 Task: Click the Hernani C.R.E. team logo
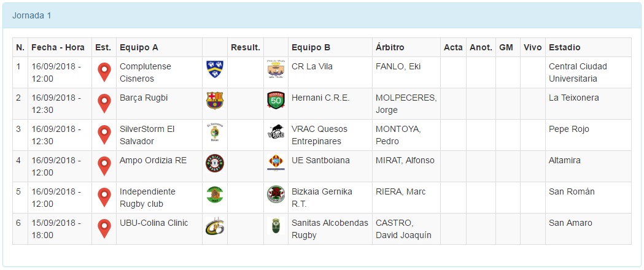point(276,100)
